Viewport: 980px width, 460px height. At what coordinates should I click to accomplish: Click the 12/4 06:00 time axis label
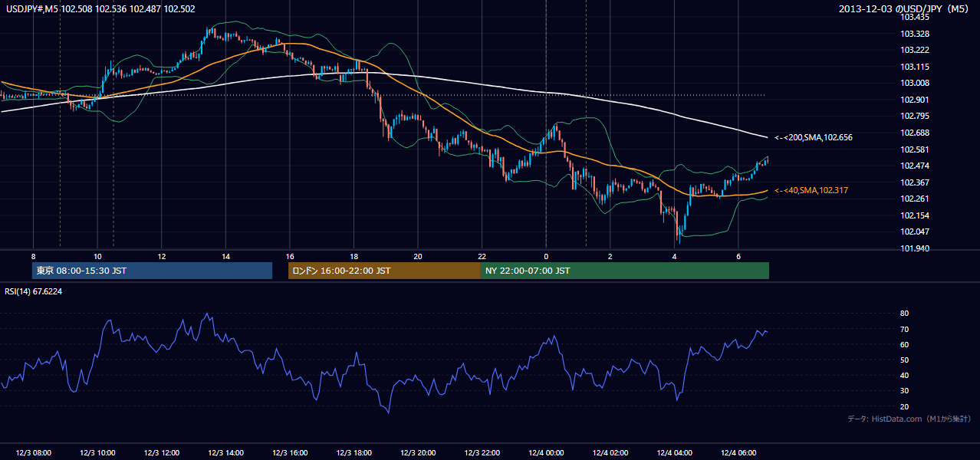[738, 453]
